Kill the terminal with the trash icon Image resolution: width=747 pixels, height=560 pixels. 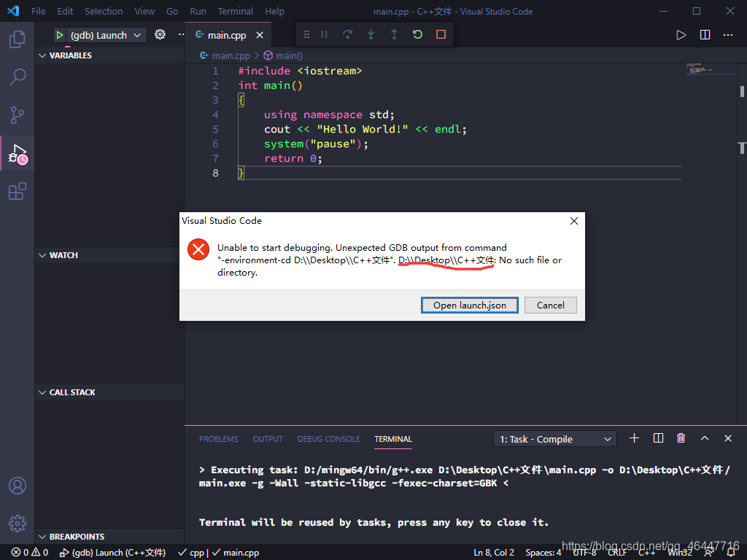tap(681, 438)
